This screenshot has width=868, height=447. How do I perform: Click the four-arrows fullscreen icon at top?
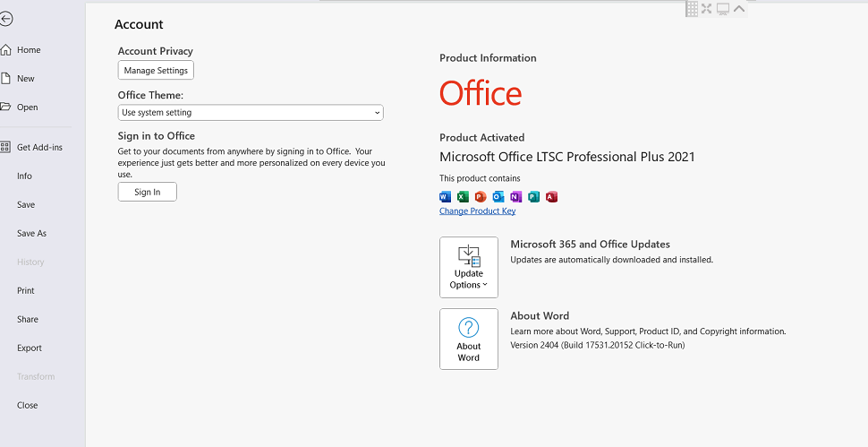coord(706,8)
